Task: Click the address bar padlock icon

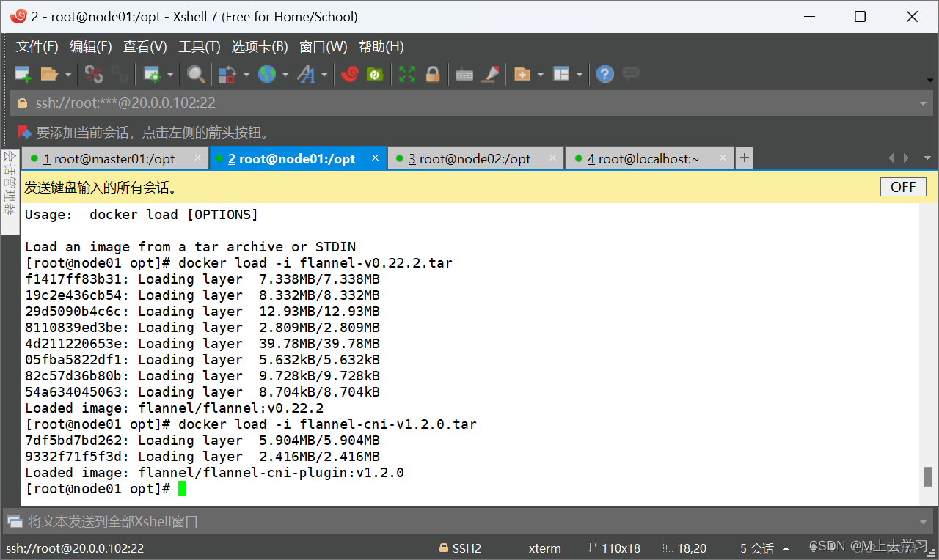Action: point(22,103)
